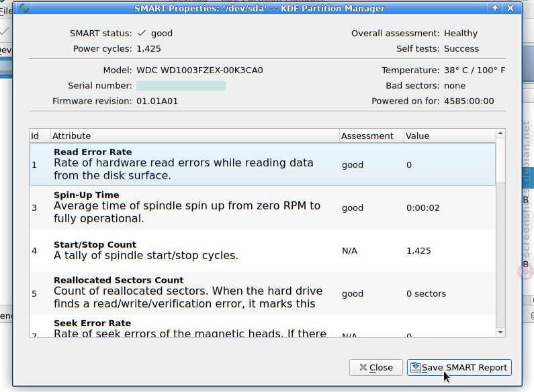Screen dimensions: 534x392
Task: Click the Save SMART Report button
Action: click(x=459, y=368)
